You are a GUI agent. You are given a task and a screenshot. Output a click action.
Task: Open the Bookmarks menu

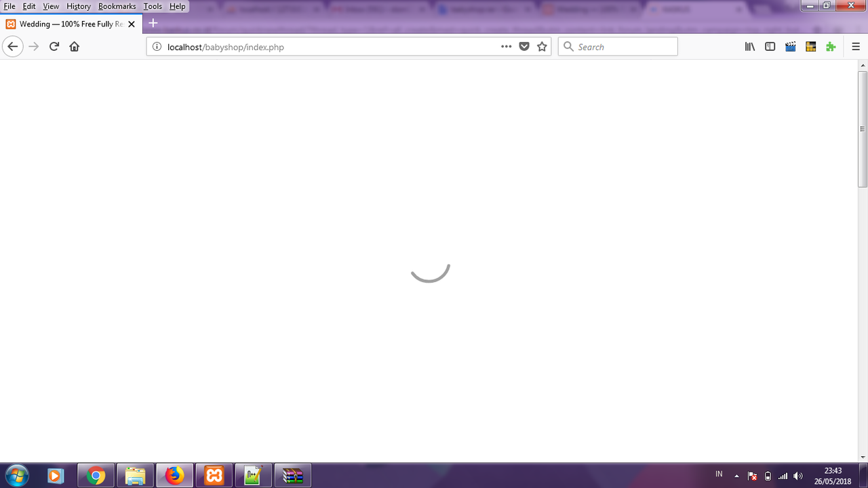point(117,6)
